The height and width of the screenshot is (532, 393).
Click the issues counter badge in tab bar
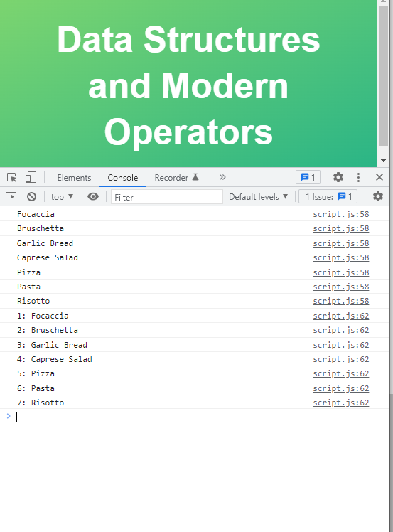308,177
